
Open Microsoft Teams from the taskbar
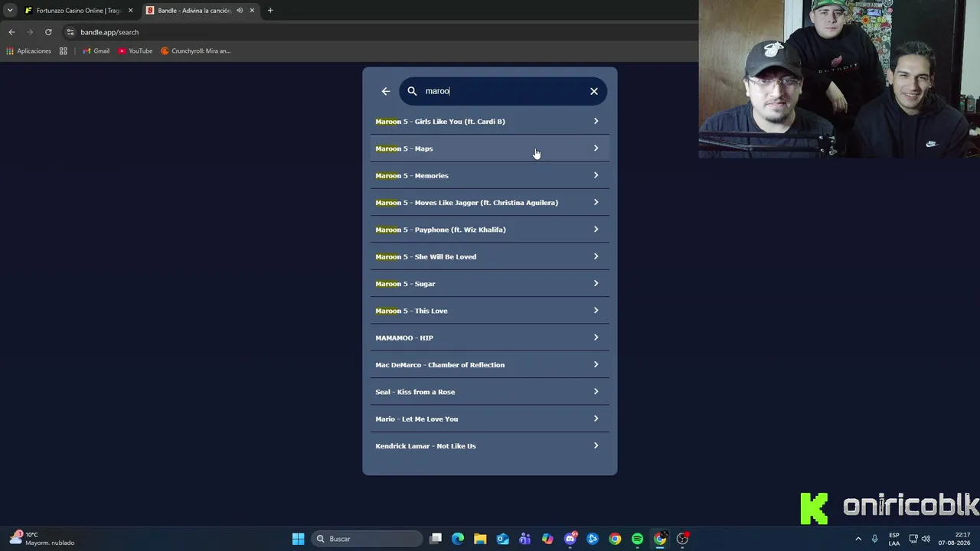click(x=524, y=539)
